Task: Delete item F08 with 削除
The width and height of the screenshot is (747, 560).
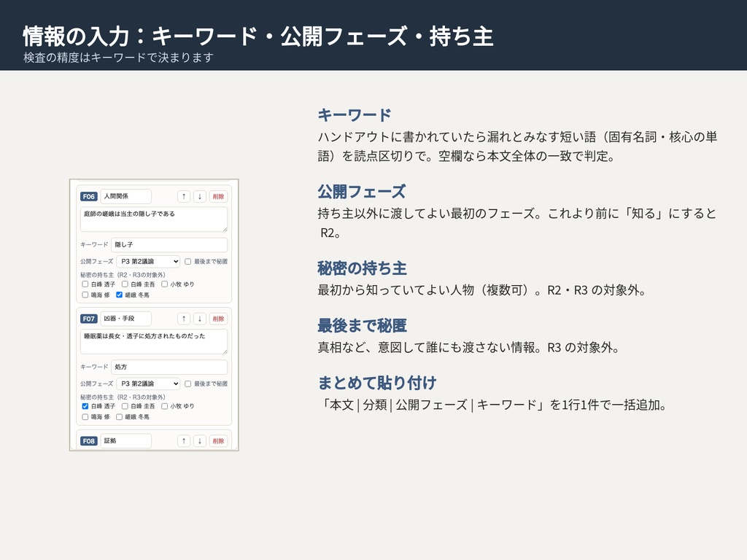Action: [x=218, y=441]
